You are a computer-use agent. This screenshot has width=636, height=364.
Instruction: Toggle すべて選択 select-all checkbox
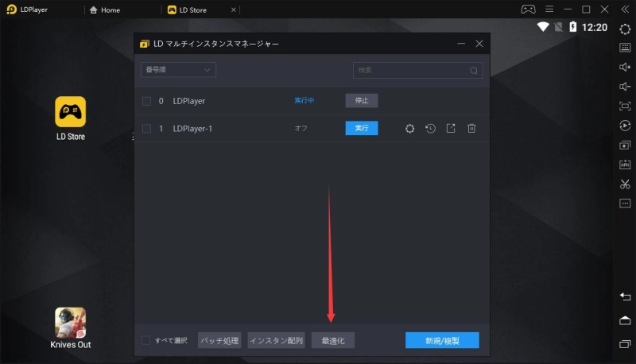pyautogui.click(x=146, y=340)
